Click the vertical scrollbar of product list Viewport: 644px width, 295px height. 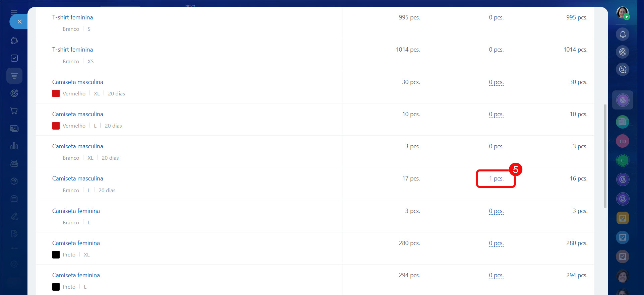coord(605,156)
